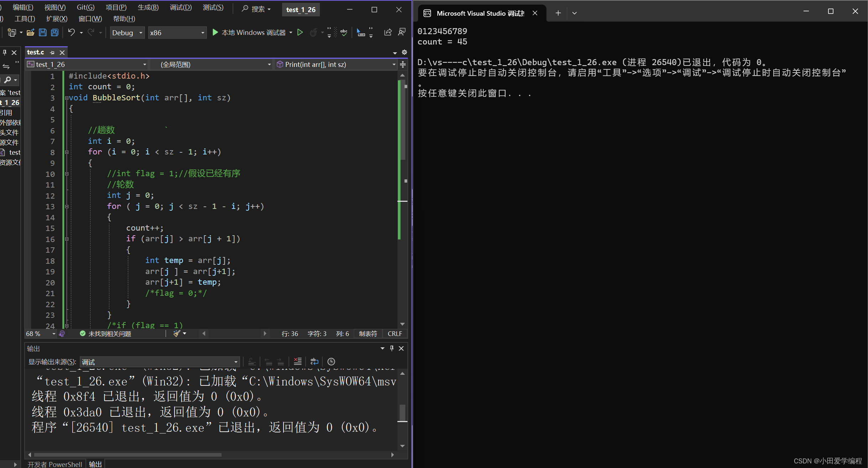Click the Share icon in the toolbar
Image resolution: width=868 pixels, height=468 pixels.
[x=388, y=33]
